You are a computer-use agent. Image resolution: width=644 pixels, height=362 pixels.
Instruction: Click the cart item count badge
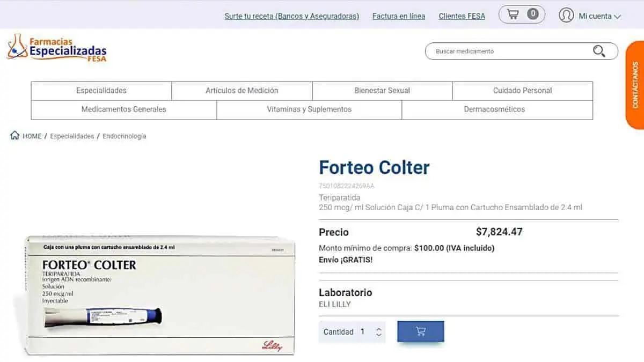[532, 14]
